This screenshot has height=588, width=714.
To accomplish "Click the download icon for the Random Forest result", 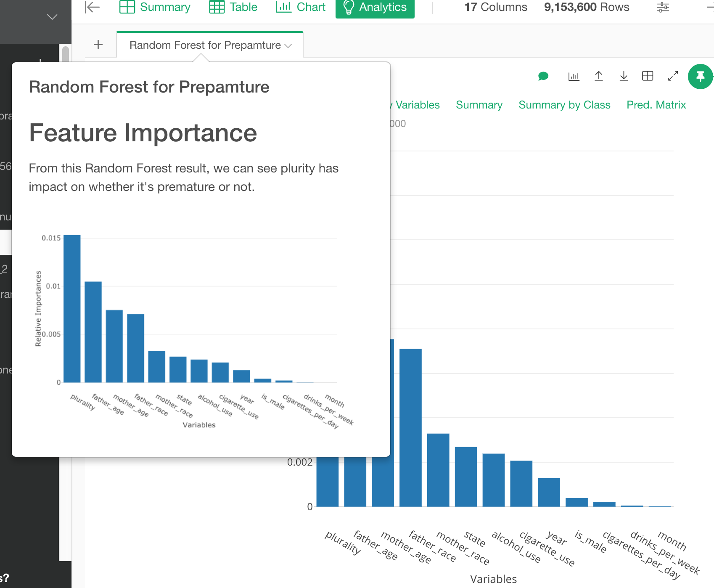I will (624, 77).
